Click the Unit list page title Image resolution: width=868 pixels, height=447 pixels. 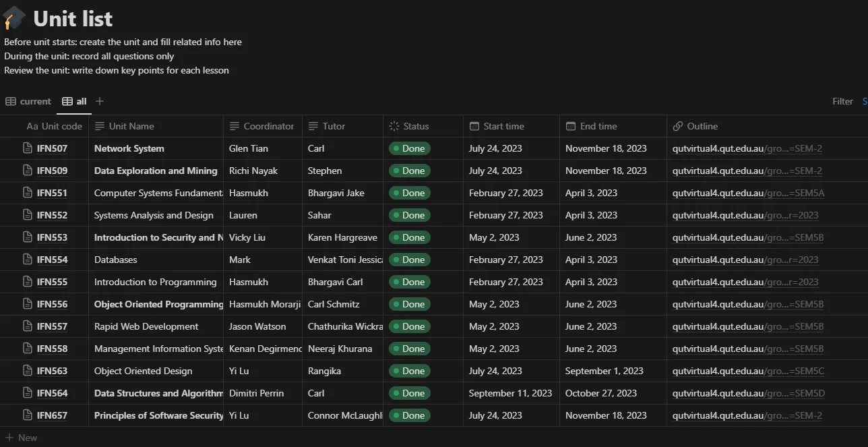click(x=73, y=19)
